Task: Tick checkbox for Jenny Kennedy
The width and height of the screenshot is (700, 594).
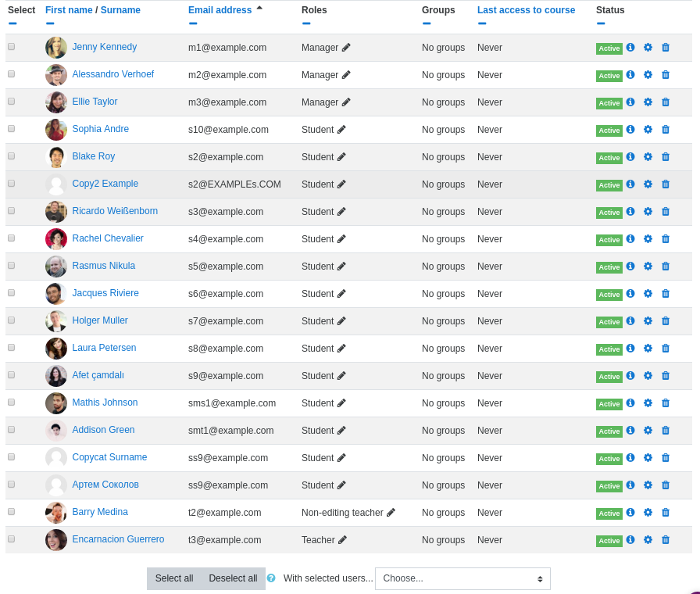Action: pos(12,46)
